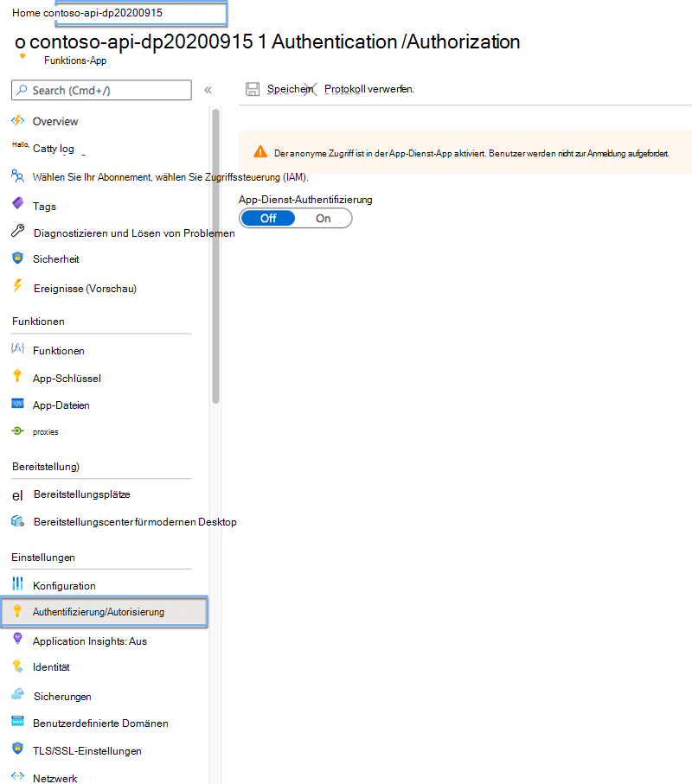692x784 pixels.
Task: Click the App-Schlüssel key icon
Action: pyautogui.click(x=20, y=378)
